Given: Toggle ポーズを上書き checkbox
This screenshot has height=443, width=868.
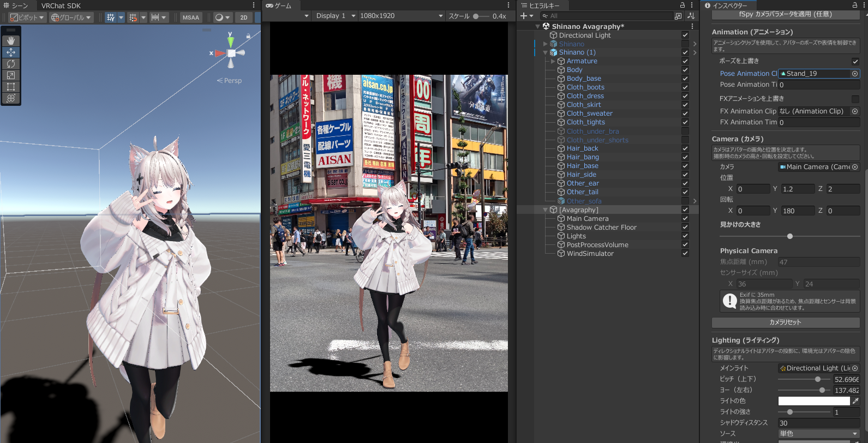Looking at the screenshot, I should [x=855, y=61].
